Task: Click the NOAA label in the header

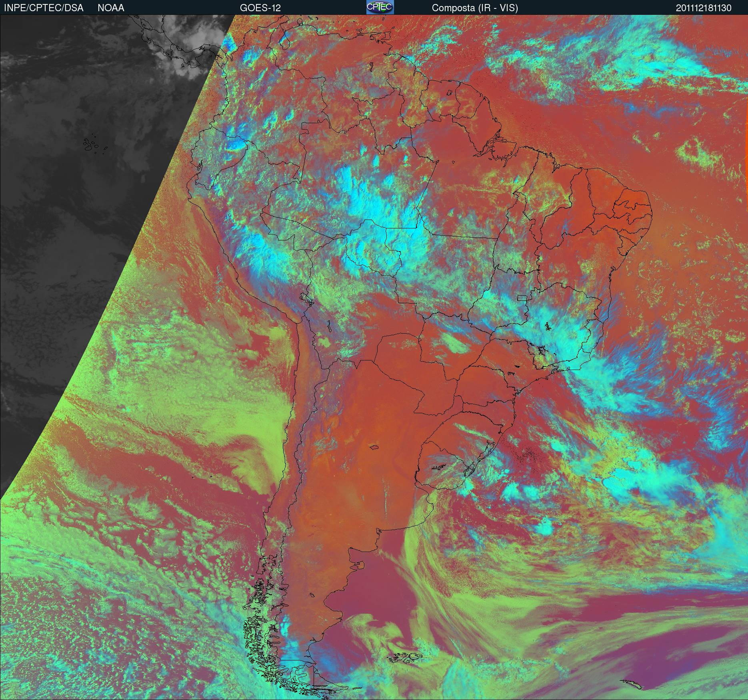Action: 111,8
